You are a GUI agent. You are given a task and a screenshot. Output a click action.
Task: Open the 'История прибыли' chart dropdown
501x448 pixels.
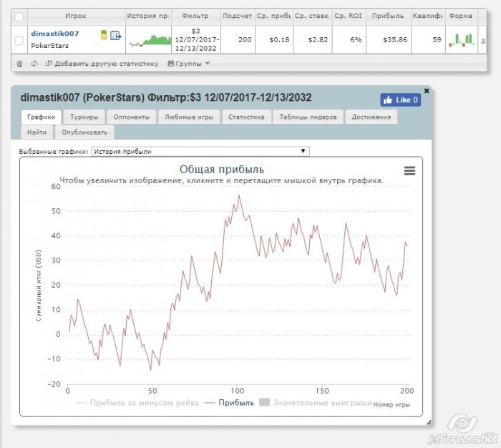(x=200, y=152)
